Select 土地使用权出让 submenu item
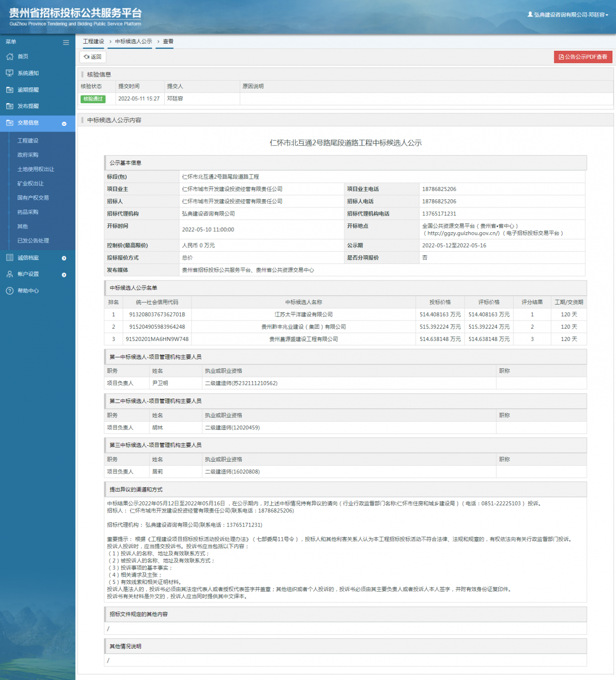Image resolution: width=616 pixels, height=680 pixels. click(x=35, y=169)
